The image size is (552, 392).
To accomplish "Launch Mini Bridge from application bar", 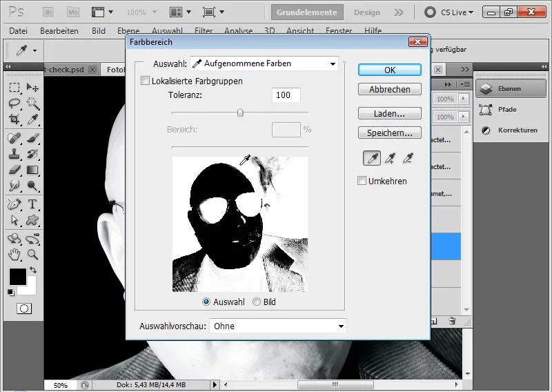I will click(73, 12).
